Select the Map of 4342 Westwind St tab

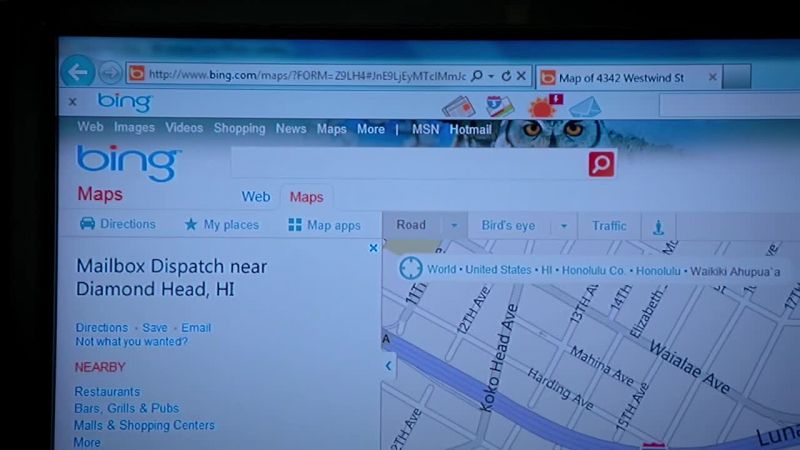point(629,78)
